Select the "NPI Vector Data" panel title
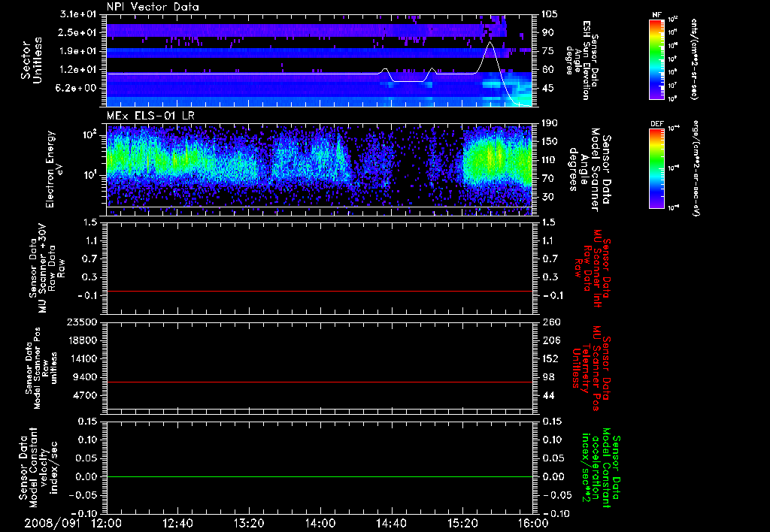770x532 pixels. [153, 7]
